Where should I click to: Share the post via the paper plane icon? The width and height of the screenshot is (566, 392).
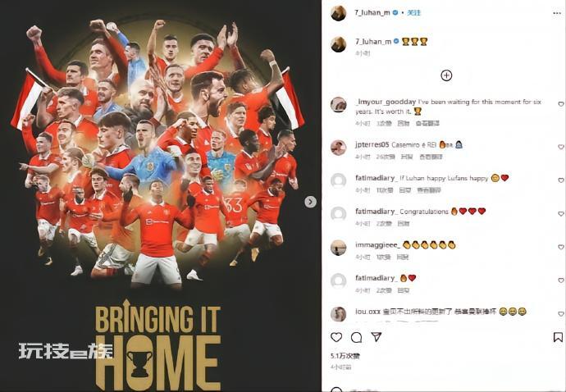click(377, 337)
